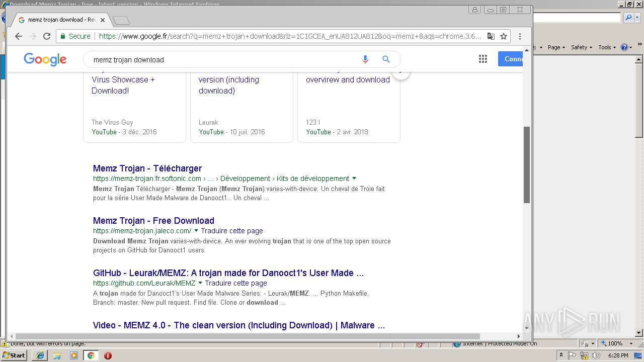644x362 pixels.
Task: Click Action Center flag tray icon
Action: pyautogui.click(x=573, y=355)
